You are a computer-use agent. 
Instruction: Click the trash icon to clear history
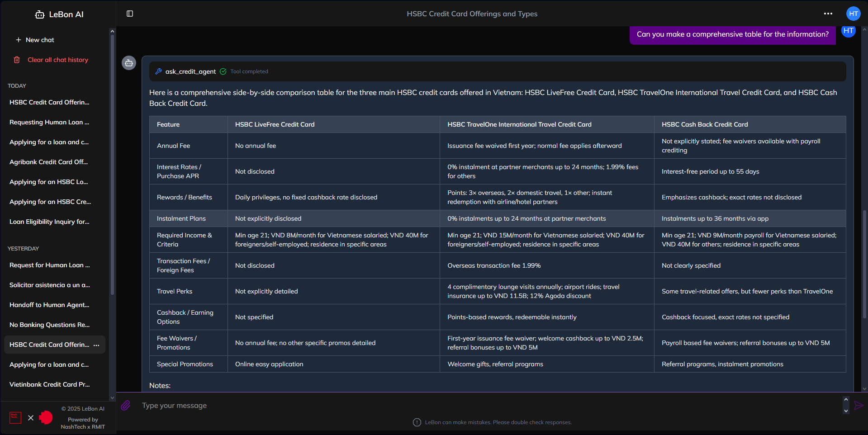(x=17, y=60)
